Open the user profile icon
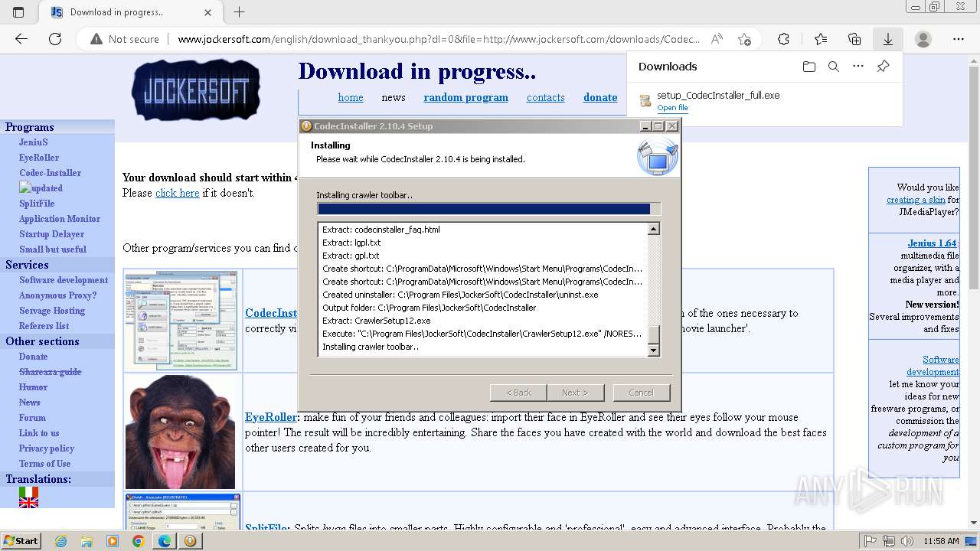Screen dimensions: 980x551 point(923,39)
